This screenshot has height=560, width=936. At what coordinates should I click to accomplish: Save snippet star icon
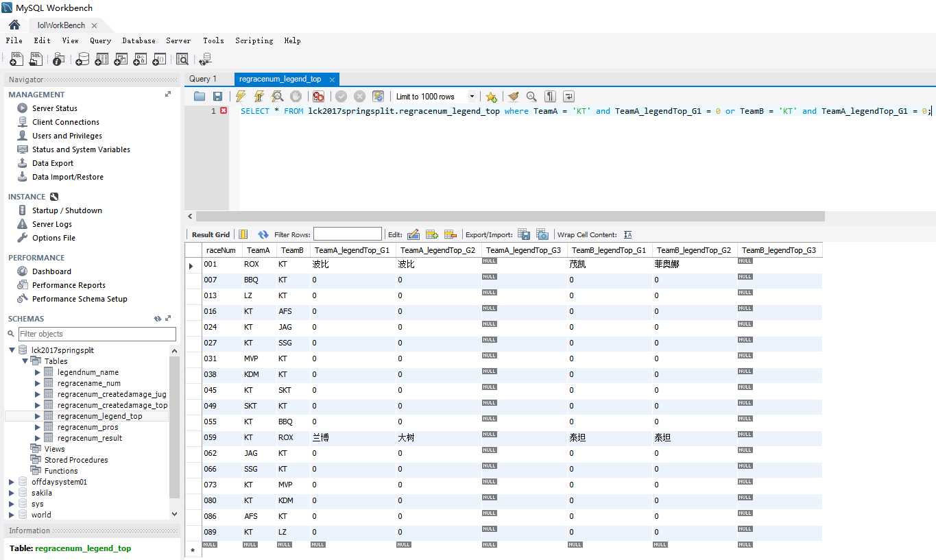(491, 97)
